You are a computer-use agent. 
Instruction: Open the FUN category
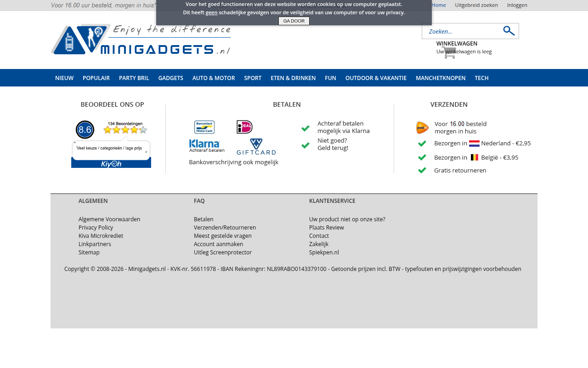(x=330, y=78)
